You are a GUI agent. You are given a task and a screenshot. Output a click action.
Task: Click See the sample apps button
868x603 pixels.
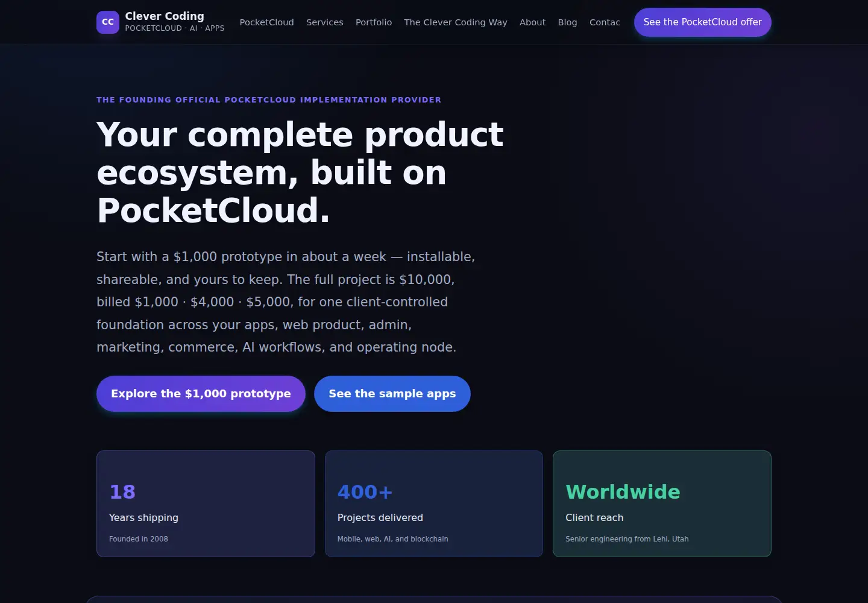(392, 394)
